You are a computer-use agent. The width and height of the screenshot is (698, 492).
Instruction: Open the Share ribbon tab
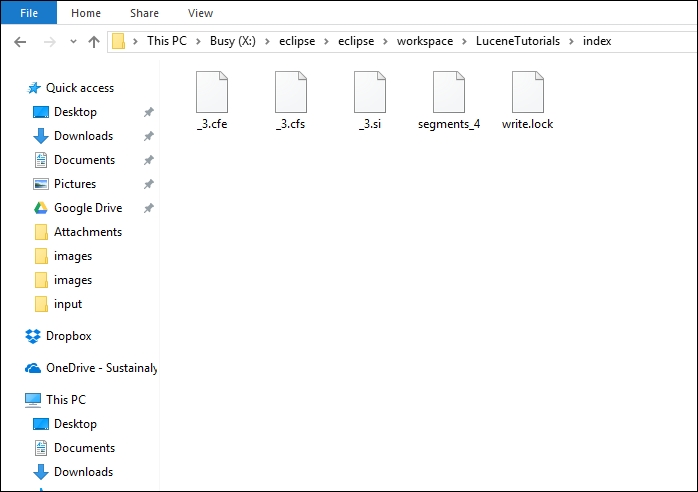(x=145, y=13)
